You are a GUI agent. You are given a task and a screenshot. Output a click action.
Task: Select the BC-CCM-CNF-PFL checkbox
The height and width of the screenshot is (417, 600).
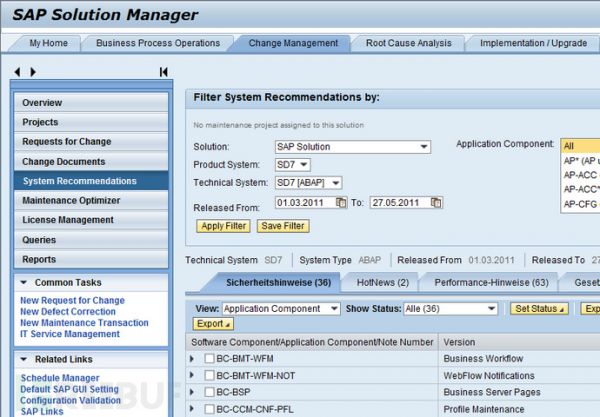(x=209, y=409)
